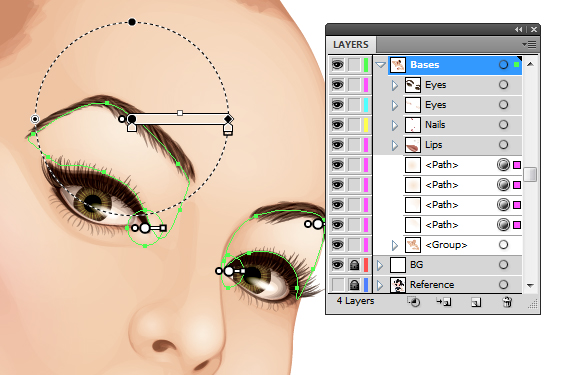Hide the BG layer

[x=337, y=265]
